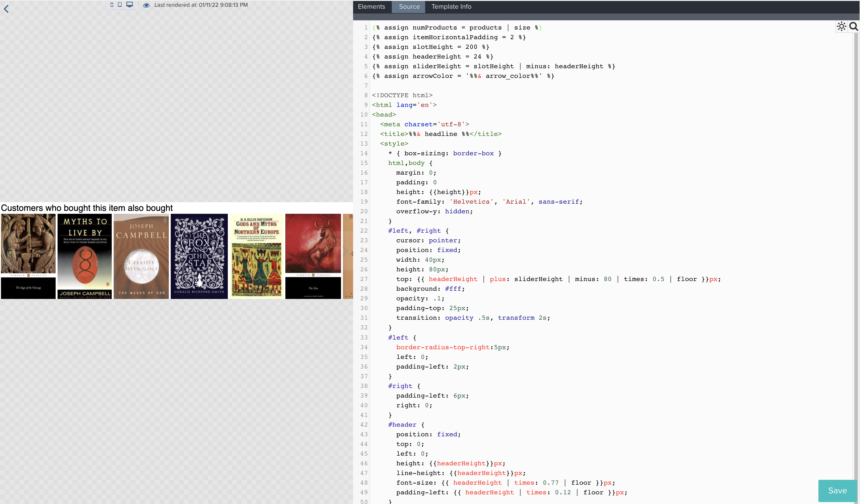Click the 'assign slotHeight = 200' line
Image resolution: width=860 pixels, height=504 pixels.
(x=431, y=47)
